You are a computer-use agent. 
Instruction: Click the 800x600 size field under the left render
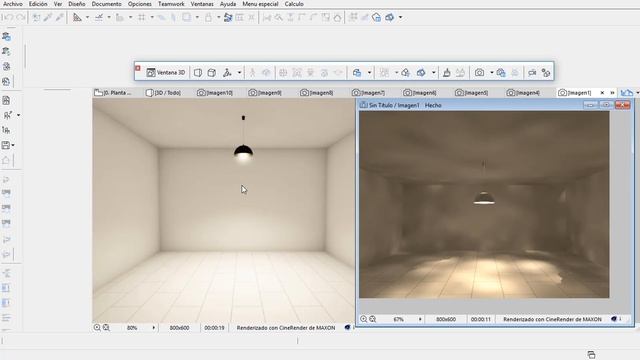180,328
